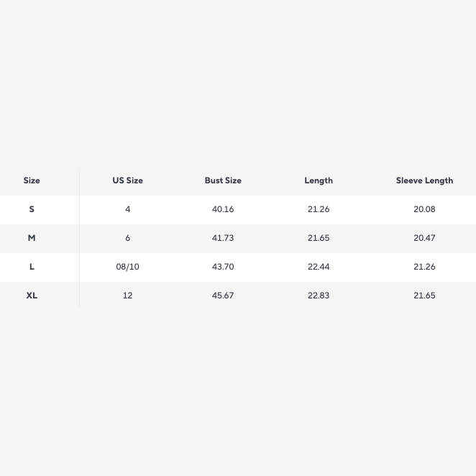Click the "Size" column header
476x476 pixels.
[x=32, y=180]
